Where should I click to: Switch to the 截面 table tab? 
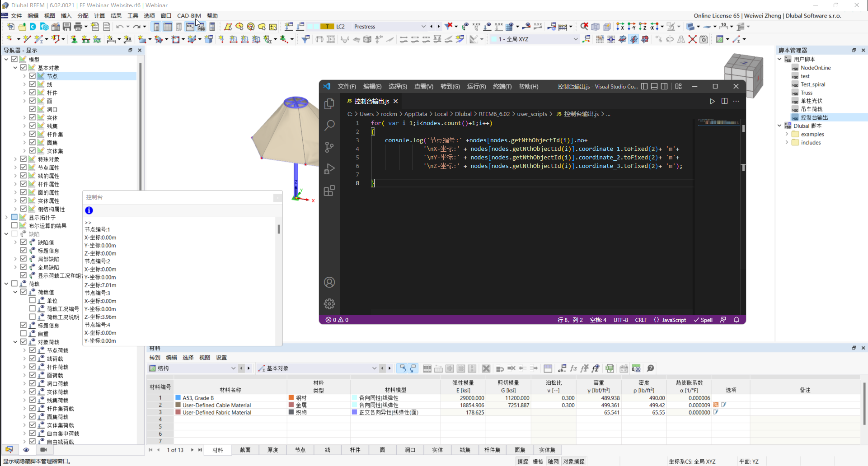coord(245,450)
